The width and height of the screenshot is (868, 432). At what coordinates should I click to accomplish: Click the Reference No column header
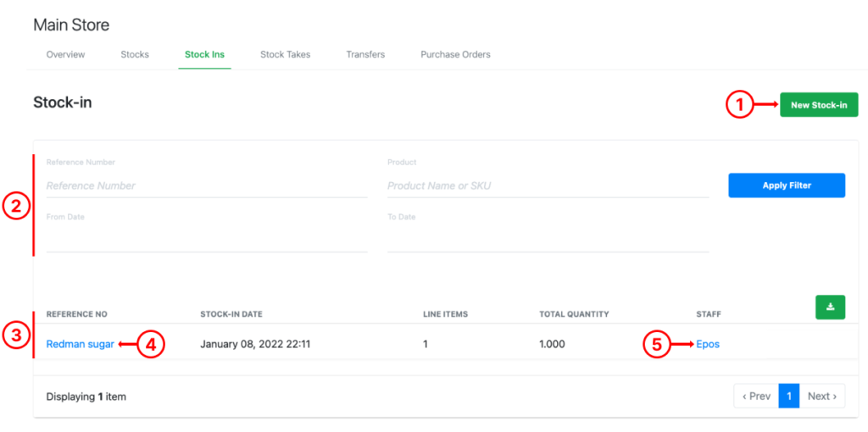76,314
